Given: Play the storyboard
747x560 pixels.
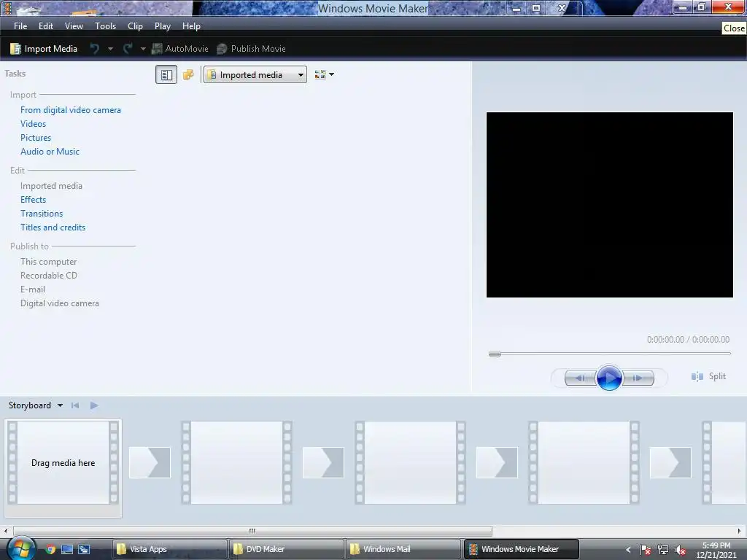Looking at the screenshot, I should (94, 405).
